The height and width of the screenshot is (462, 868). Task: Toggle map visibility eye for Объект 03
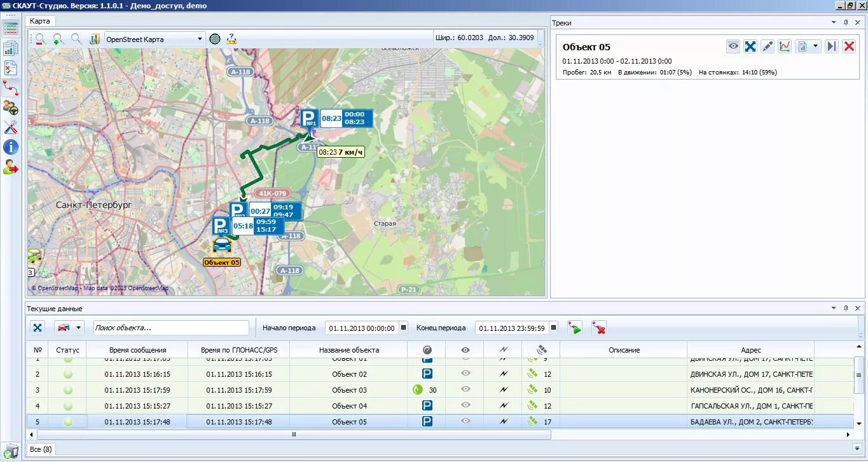[x=465, y=389]
